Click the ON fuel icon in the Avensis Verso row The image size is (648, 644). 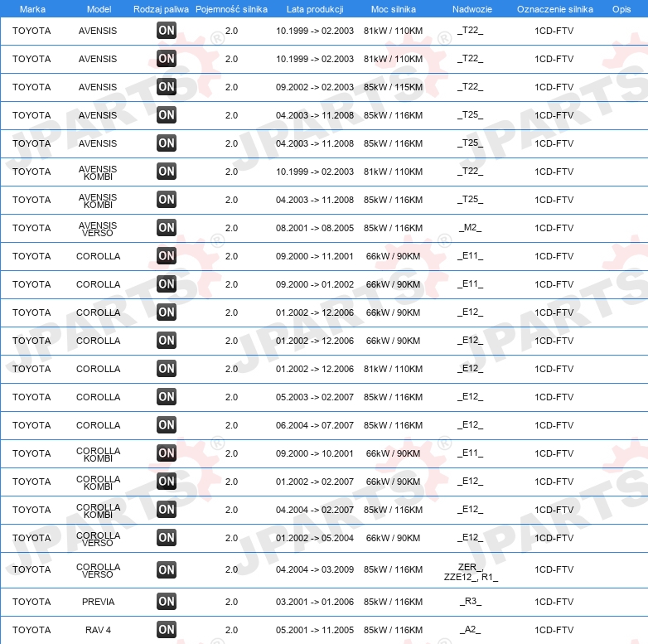click(167, 227)
